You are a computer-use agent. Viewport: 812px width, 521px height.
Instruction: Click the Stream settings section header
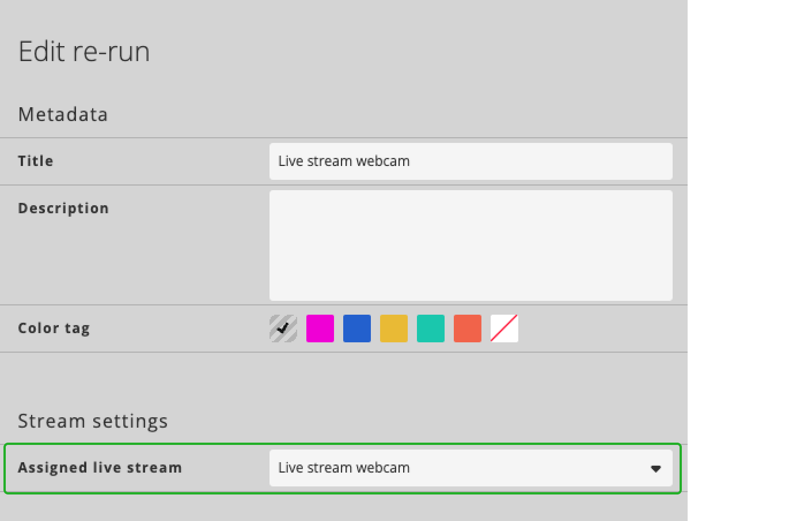pos(93,421)
